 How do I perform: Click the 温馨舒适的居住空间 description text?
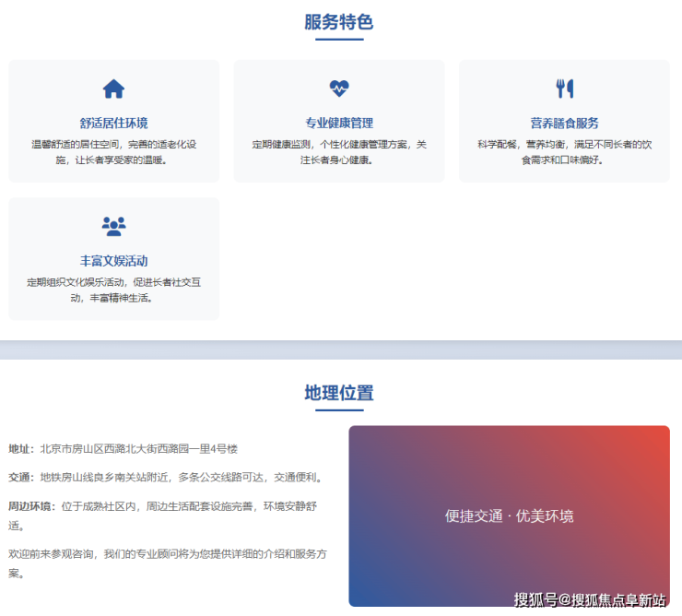[76, 145]
